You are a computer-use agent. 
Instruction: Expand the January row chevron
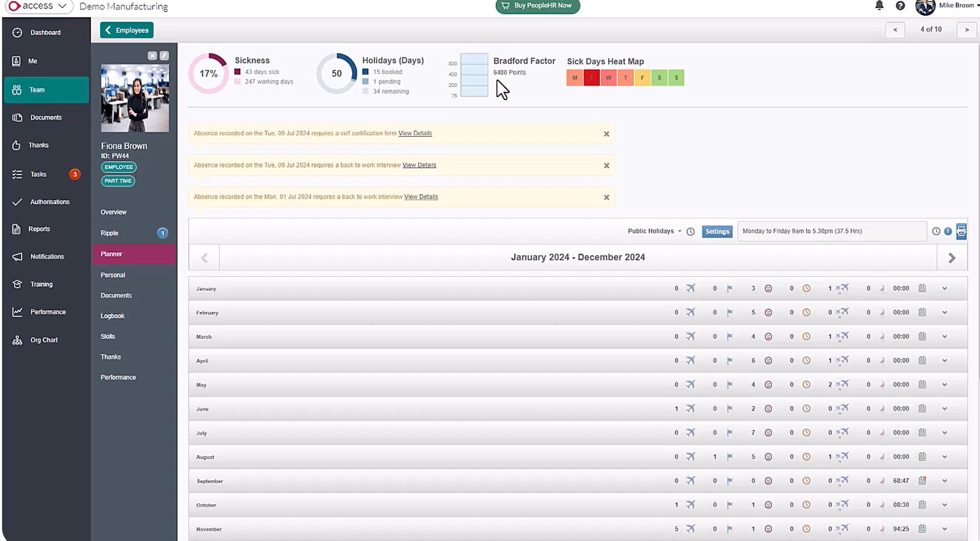point(945,289)
